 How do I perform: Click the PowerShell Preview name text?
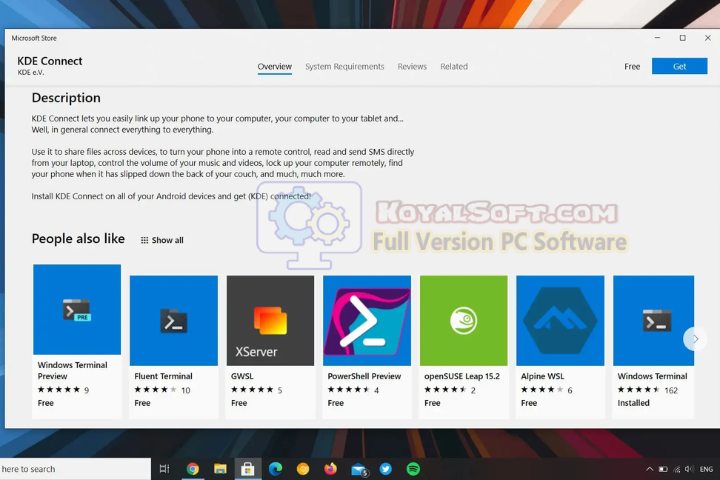pos(364,376)
